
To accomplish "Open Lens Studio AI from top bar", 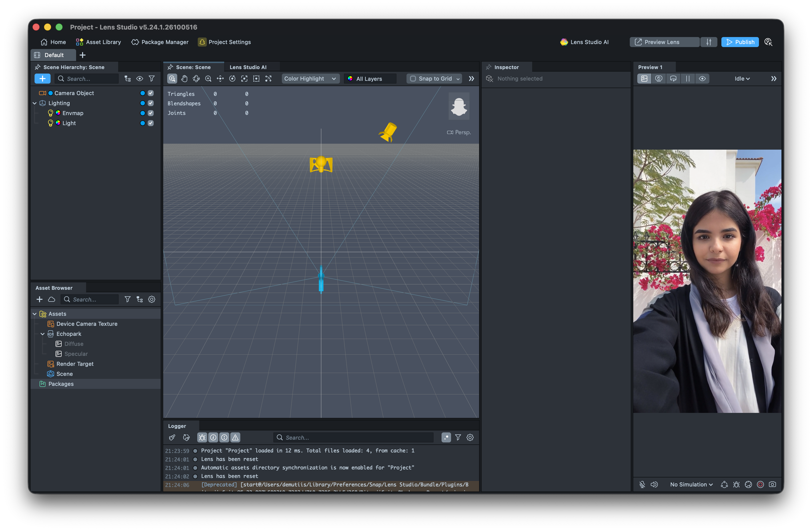I will click(584, 42).
